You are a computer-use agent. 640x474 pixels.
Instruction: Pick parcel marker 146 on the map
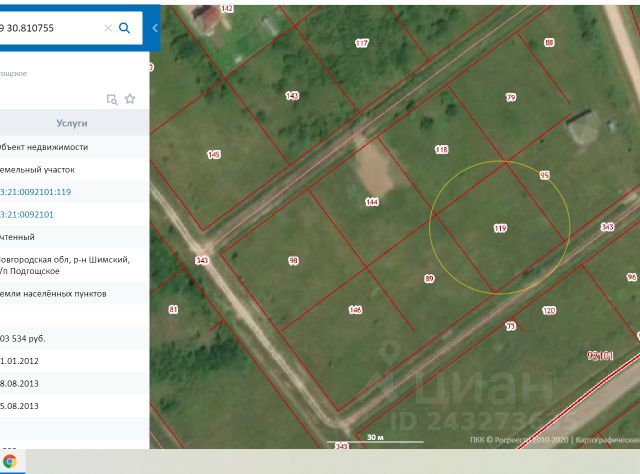355,310
